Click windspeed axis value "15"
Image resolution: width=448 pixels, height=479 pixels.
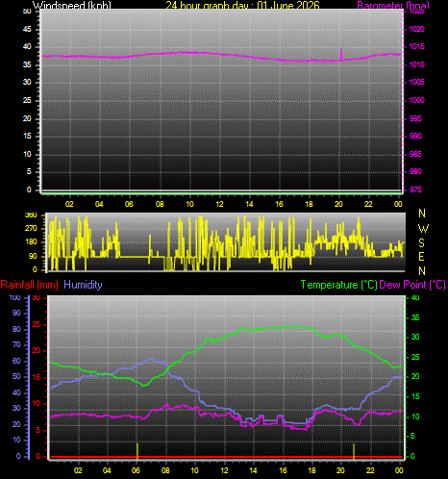27,136
